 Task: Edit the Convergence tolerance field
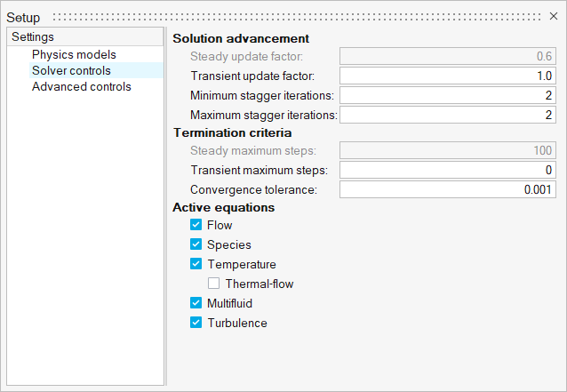[449, 189]
